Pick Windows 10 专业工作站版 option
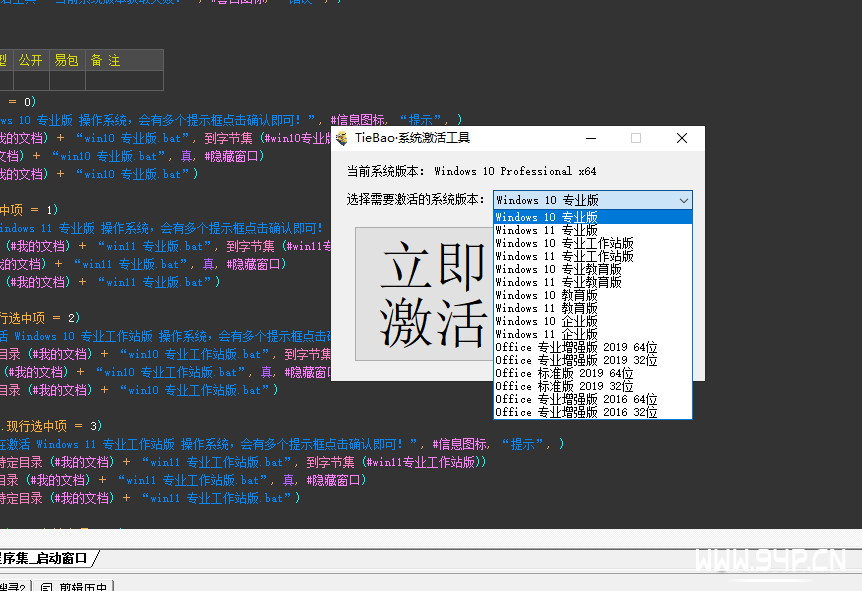The image size is (862, 591). [x=593, y=243]
